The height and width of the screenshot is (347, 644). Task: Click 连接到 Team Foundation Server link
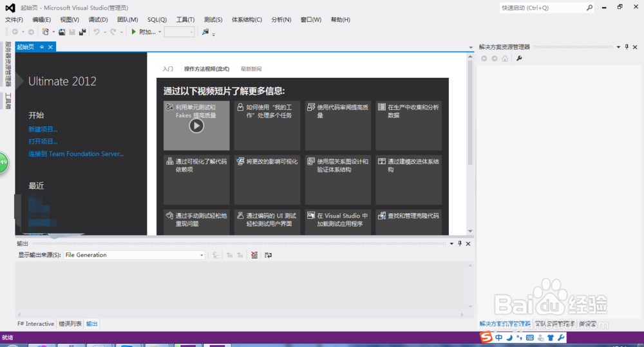click(x=76, y=154)
